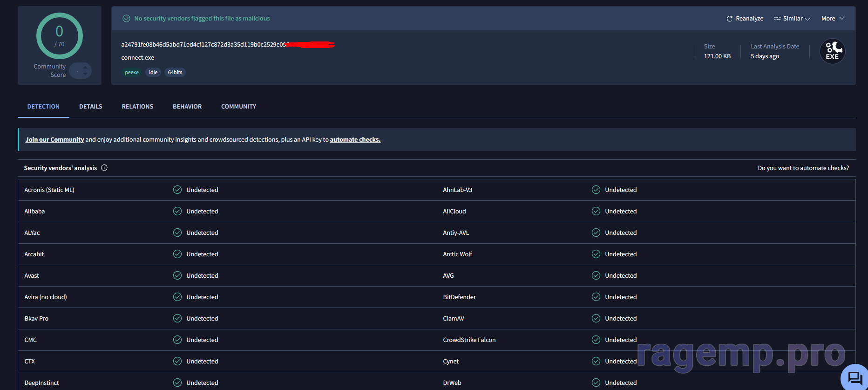The image size is (868, 390).
Task: Click the CTX undetected checkmark icon
Action: coord(177,361)
